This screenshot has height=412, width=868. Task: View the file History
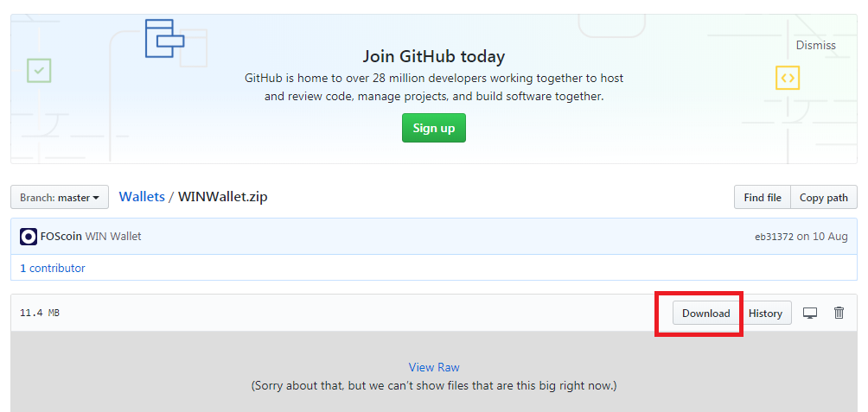(x=765, y=313)
